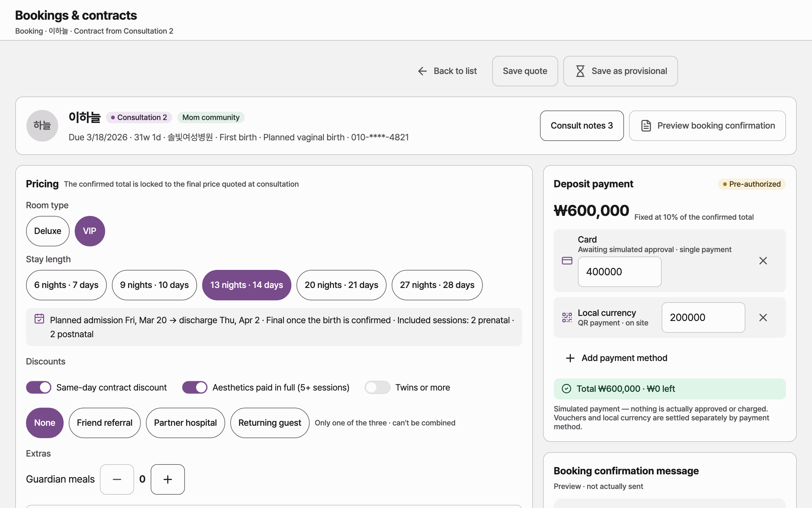Click Add payment method

[616, 358]
